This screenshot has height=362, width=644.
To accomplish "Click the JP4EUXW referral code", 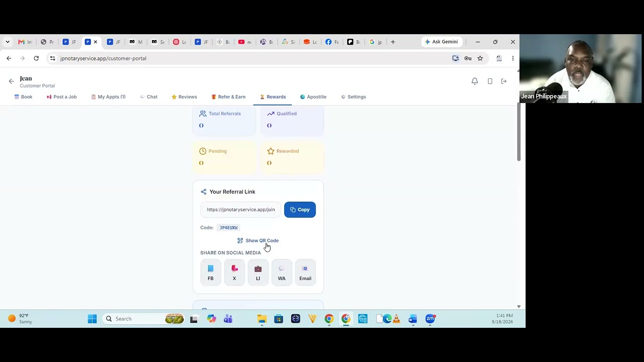I will point(228,228).
